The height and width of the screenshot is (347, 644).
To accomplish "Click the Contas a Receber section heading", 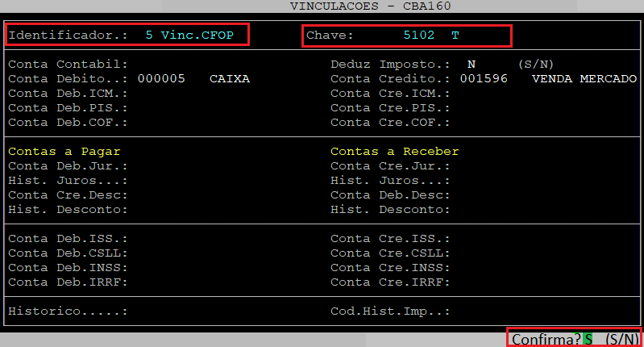I will point(394,152).
